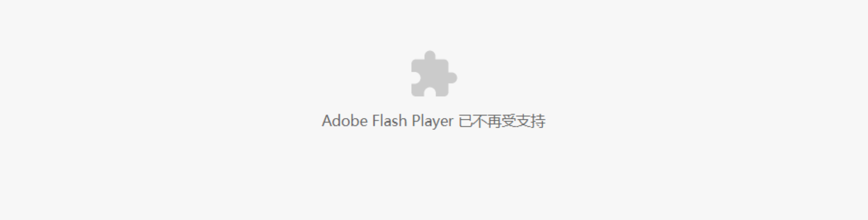Click the missing-plugin puzzle piece graphic
Viewport: 868px width, 220px height.
434,74
